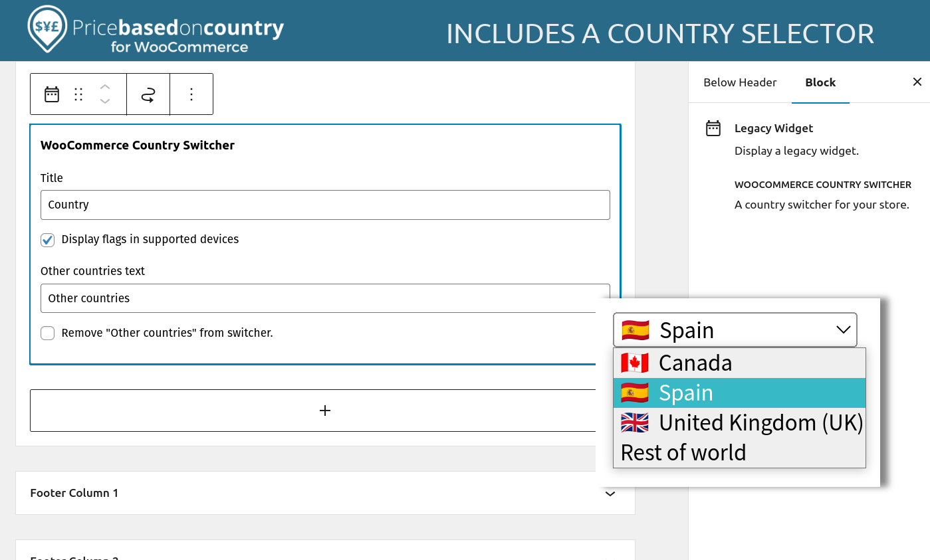Image resolution: width=930 pixels, height=560 pixels.
Task: Expand the Footer Column 1 panel
Action: click(x=610, y=493)
